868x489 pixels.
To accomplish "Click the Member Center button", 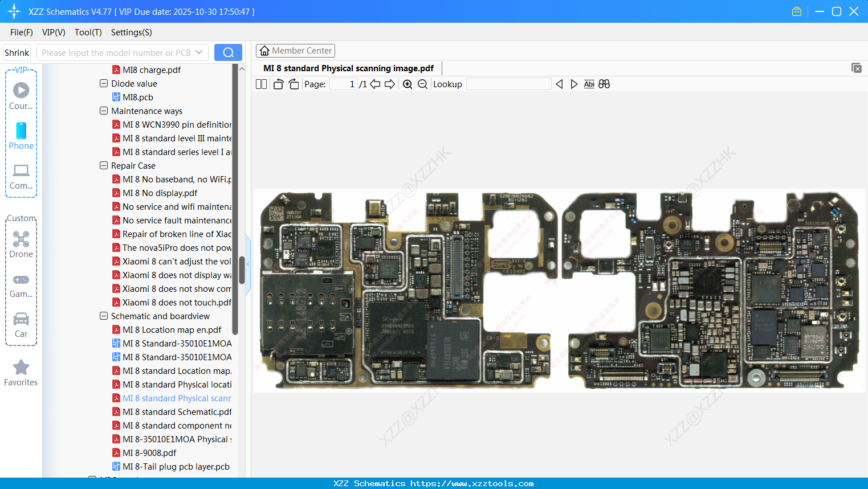I will pos(295,50).
